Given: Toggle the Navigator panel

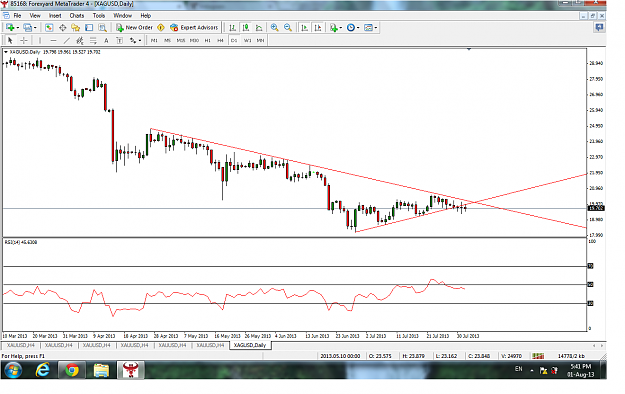Looking at the screenshot, I should click(x=76, y=28).
